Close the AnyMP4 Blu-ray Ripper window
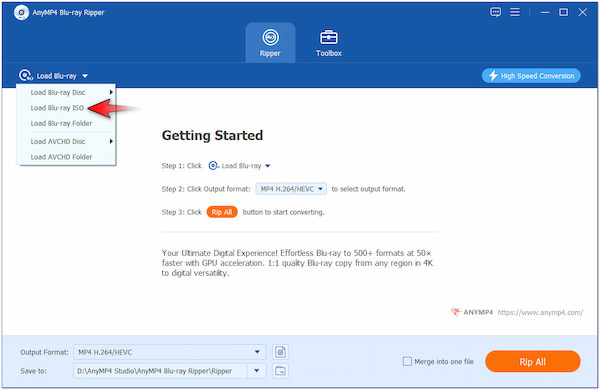The image size is (600, 390). click(582, 12)
